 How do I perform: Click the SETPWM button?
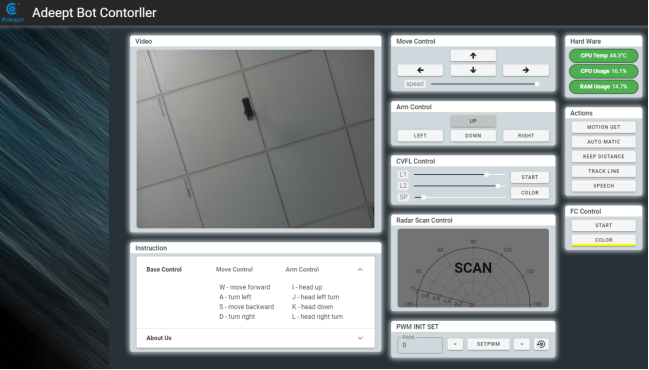(x=488, y=344)
